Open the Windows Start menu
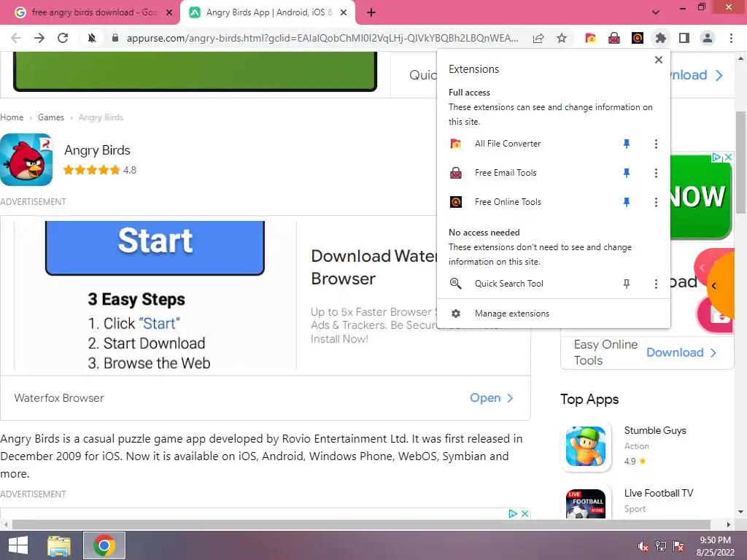Image resolution: width=747 pixels, height=560 pixels. tap(18, 545)
